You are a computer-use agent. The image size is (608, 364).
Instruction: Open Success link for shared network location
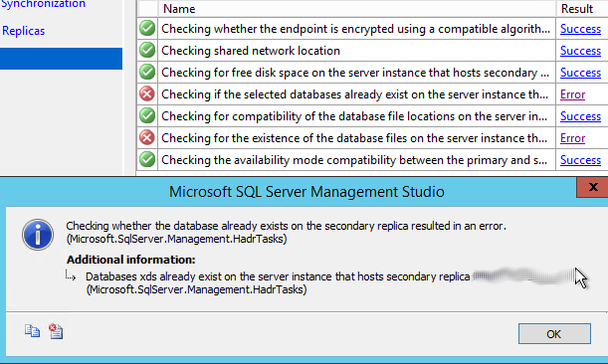(x=580, y=51)
